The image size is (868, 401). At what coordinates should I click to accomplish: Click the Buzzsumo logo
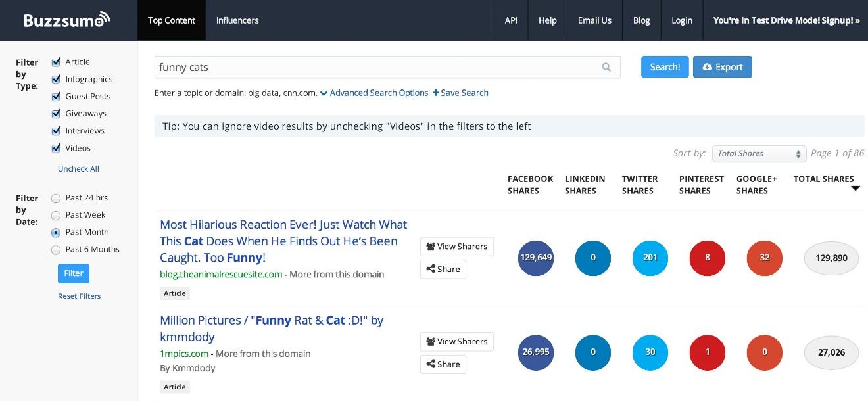tap(67, 20)
